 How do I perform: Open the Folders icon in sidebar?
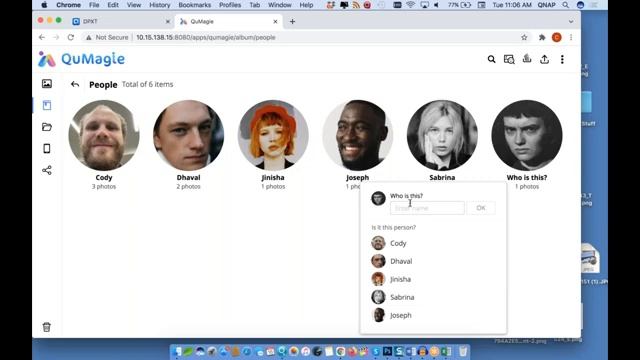(x=47, y=127)
